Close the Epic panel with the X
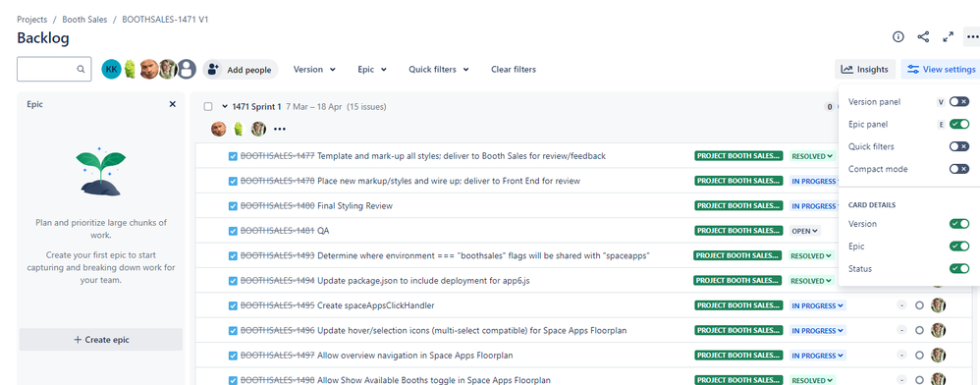The height and width of the screenshot is (385, 980). (173, 104)
